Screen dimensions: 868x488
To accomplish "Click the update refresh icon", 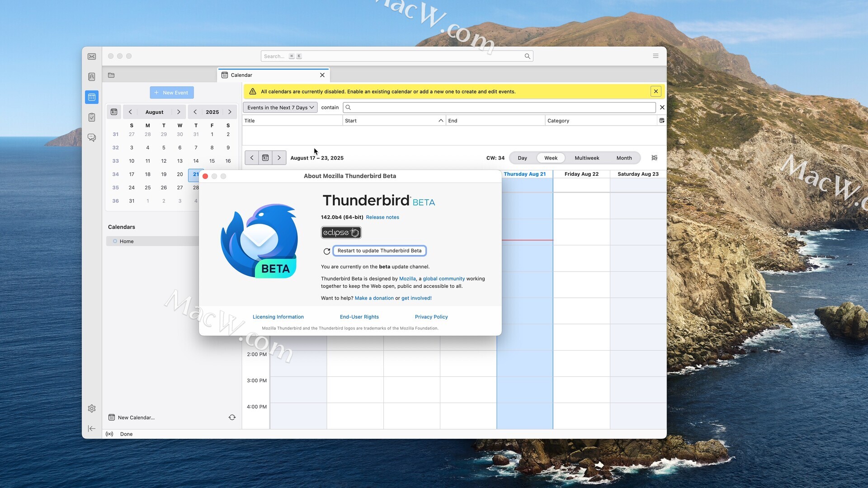I will tap(326, 251).
